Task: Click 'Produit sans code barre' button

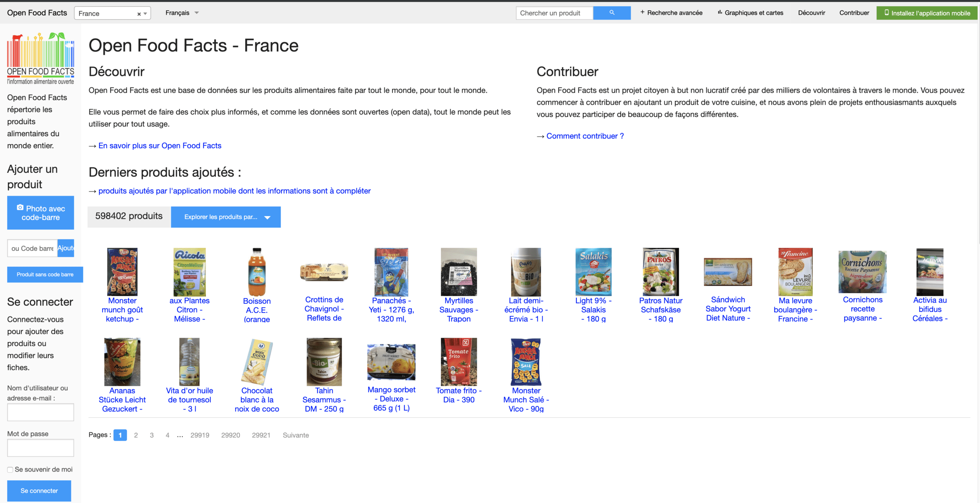Action: [45, 274]
